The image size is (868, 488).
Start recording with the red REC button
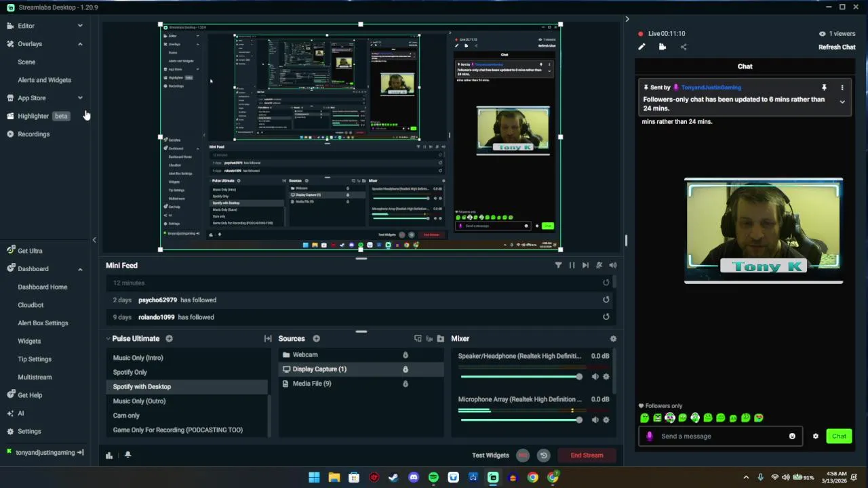[522, 455]
